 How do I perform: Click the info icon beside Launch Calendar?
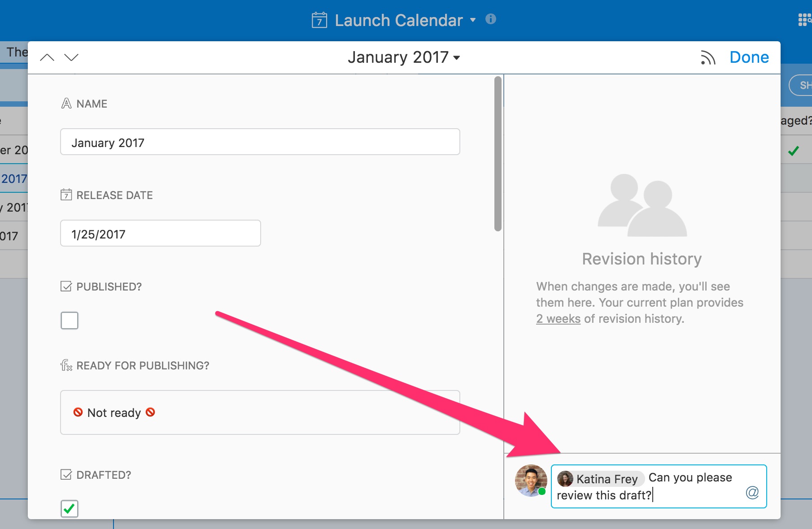(x=491, y=19)
